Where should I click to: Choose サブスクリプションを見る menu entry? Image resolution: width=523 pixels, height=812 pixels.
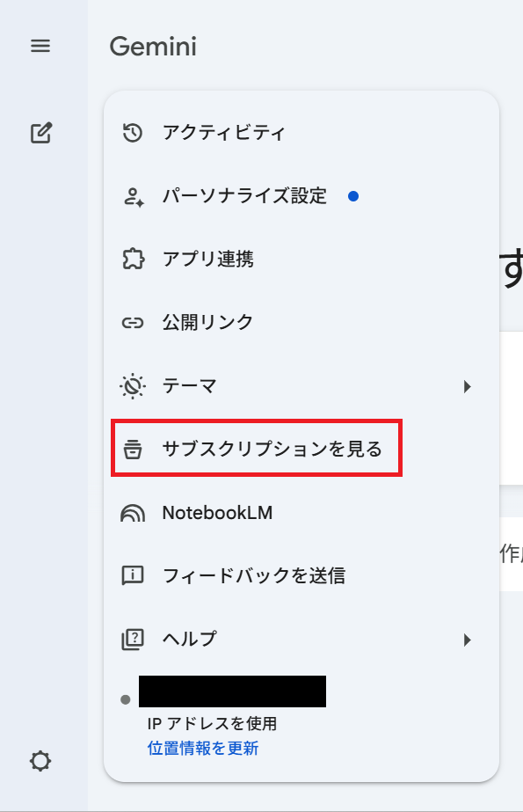pos(255,449)
